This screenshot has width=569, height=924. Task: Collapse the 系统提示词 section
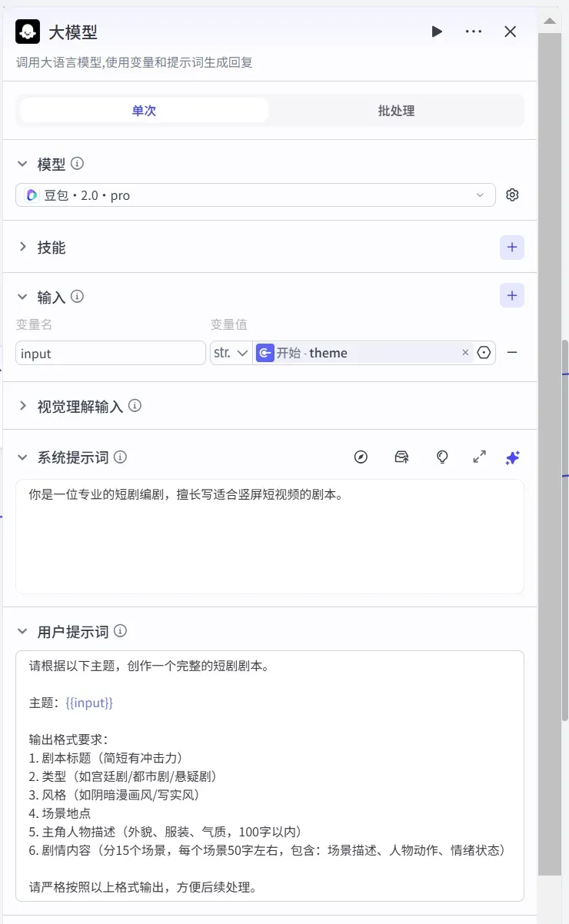(x=23, y=457)
